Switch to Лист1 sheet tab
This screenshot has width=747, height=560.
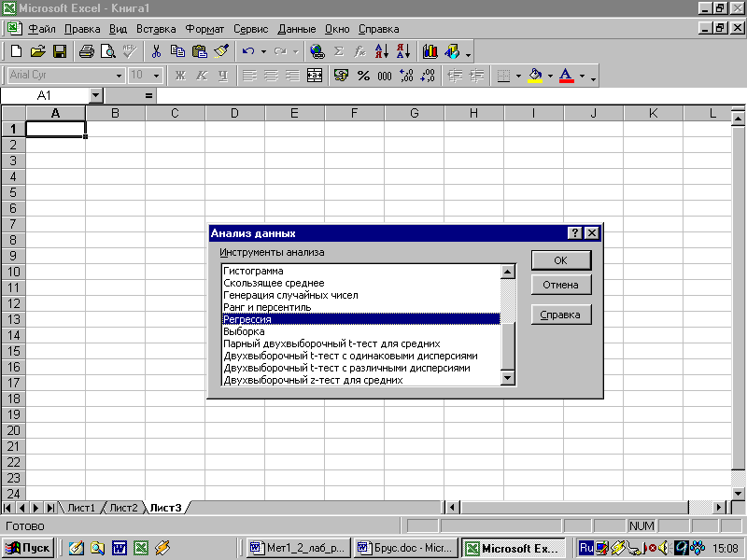point(81,508)
